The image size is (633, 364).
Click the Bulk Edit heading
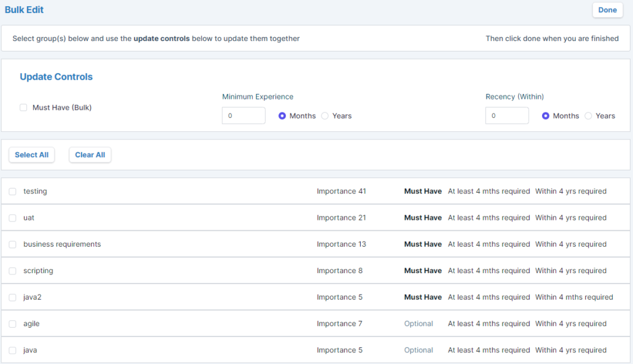tap(24, 10)
